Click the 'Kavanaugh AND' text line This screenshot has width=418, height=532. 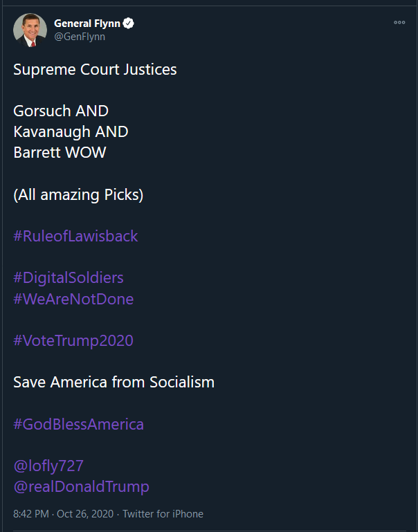click(71, 131)
